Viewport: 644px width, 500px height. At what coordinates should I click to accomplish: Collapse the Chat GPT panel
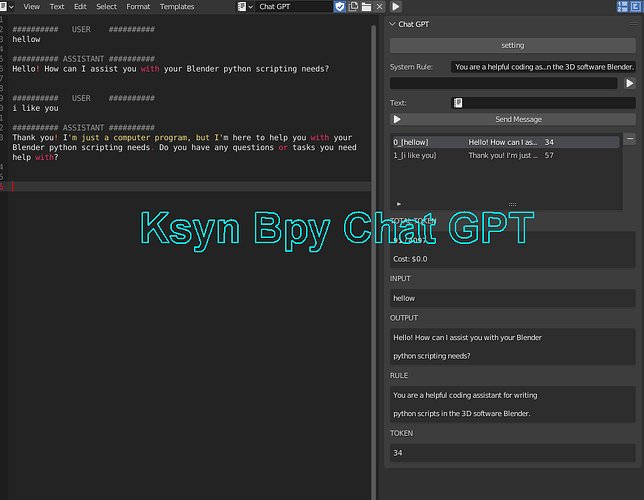[392, 24]
